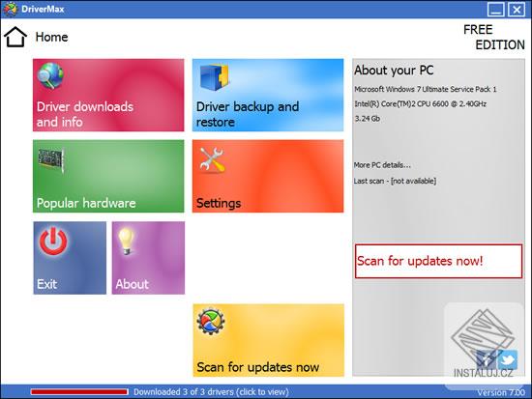Click the Twitter bird icon
The image size is (532, 399).
508,360
